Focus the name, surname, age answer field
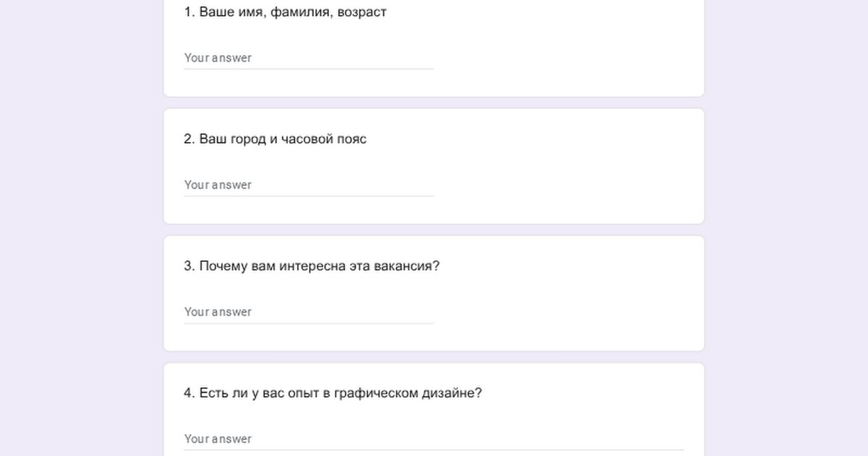 click(309, 58)
